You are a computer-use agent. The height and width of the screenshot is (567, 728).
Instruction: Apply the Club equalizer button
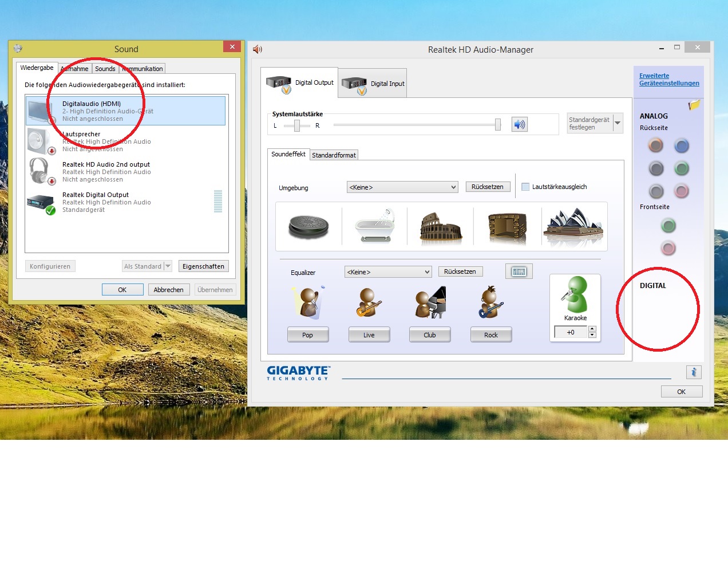[x=430, y=335]
